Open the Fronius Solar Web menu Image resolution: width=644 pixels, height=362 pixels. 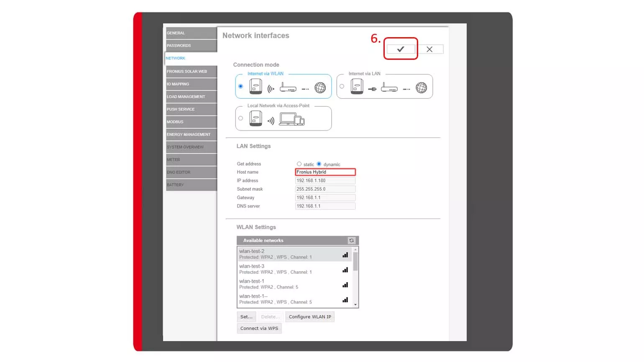click(x=191, y=71)
